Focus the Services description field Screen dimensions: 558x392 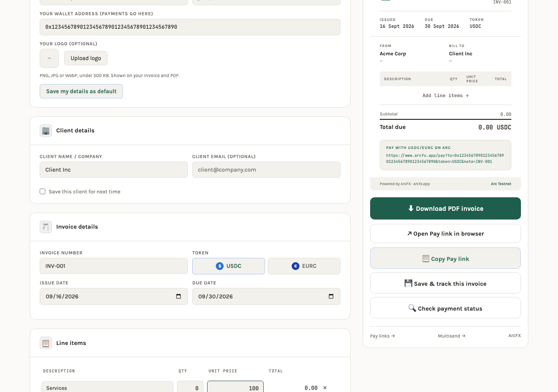point(107,387)
